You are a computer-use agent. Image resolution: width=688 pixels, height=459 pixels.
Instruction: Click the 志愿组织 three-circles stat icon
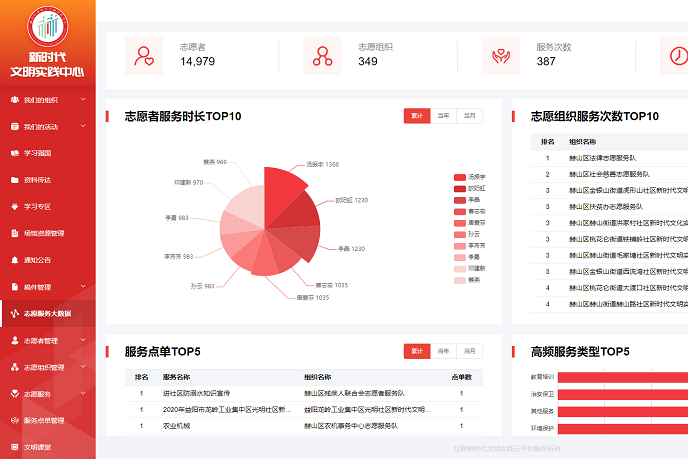322,56
